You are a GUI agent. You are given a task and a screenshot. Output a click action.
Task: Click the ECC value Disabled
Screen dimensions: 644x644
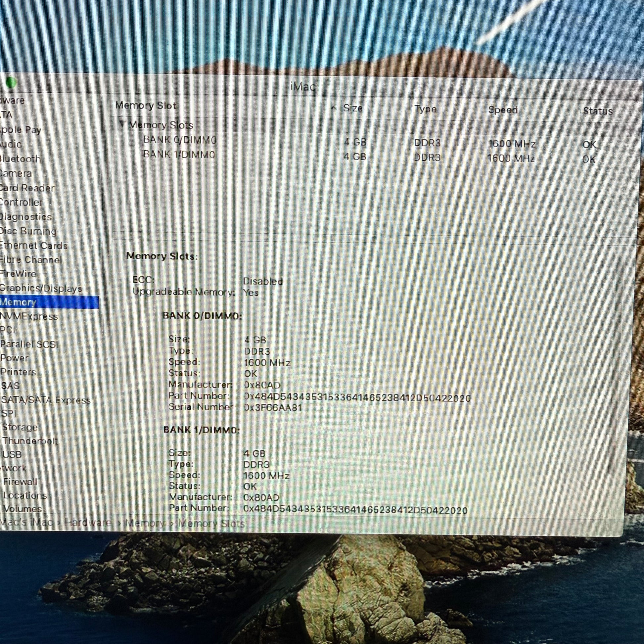(263, 281)
